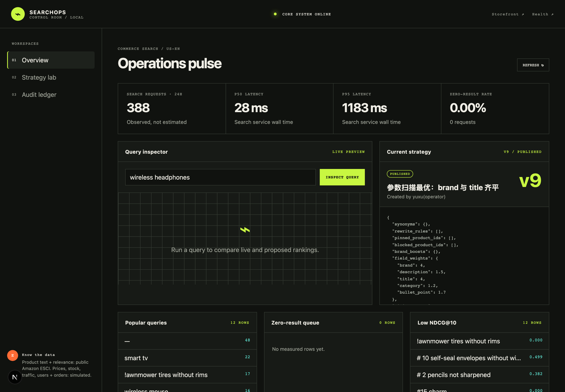Click the Current strategy panel title

(409, 152)
